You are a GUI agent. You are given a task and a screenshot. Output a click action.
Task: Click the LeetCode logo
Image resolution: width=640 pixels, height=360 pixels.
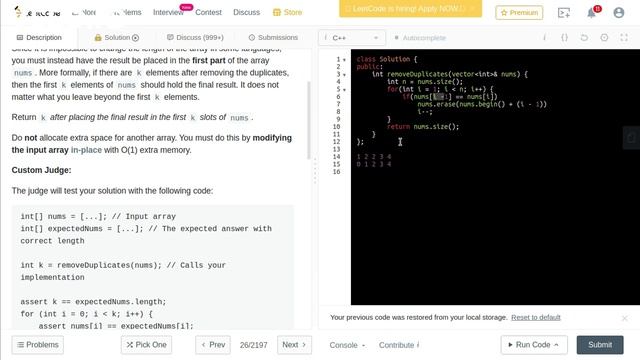pos(37,13)
